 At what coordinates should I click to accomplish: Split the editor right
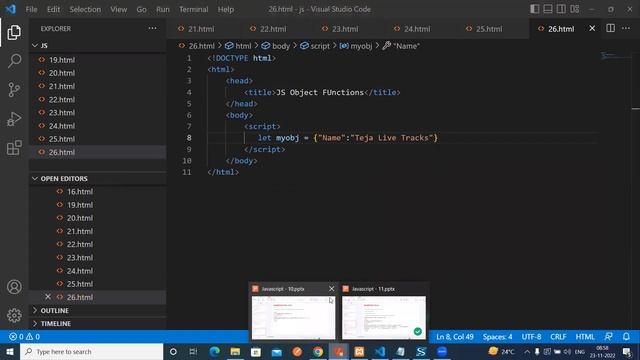(x=610, y=29)
